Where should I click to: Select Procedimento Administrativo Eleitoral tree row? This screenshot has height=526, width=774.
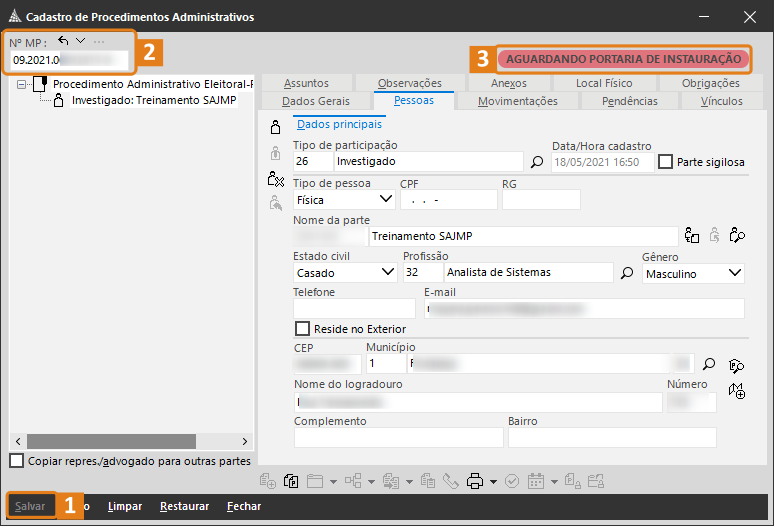point(153,84)
